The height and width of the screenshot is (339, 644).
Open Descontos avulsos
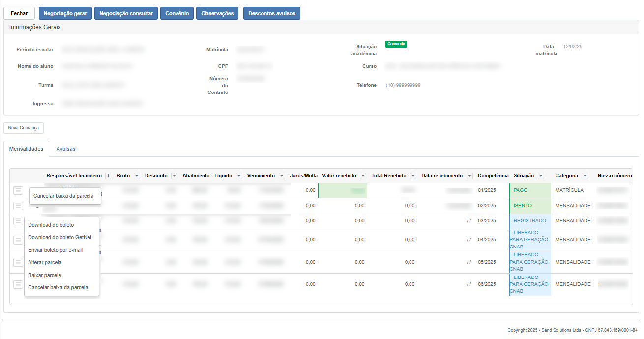tap(272, 13)
